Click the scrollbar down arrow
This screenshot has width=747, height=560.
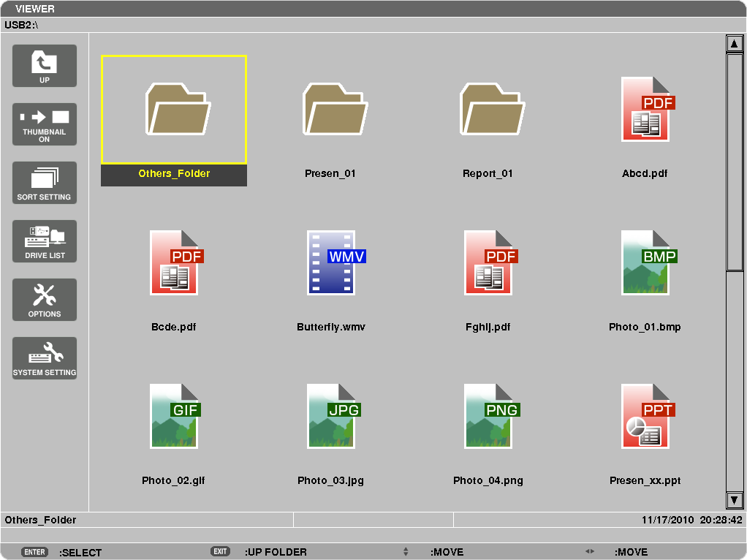[734, 500]
